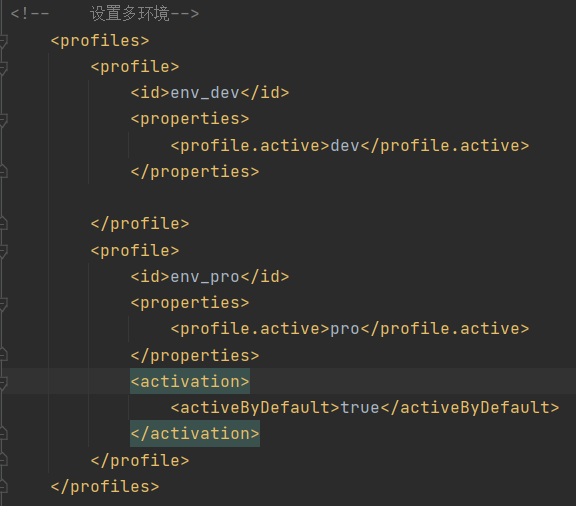Image resolution: width=576 pixels, height=506 pixels.
Task: Place cursor in env_dev id value
Action: (x=205, y=93)
